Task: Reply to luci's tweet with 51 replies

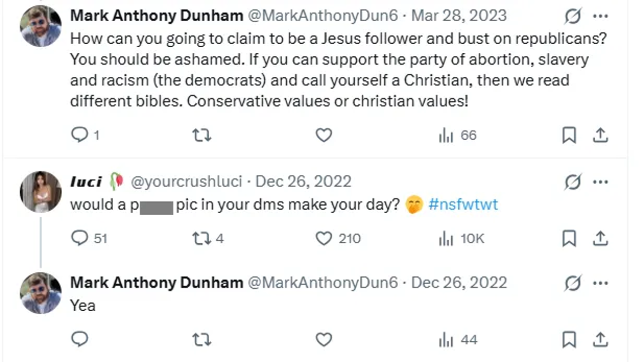Action: click(x=80, y=238)
